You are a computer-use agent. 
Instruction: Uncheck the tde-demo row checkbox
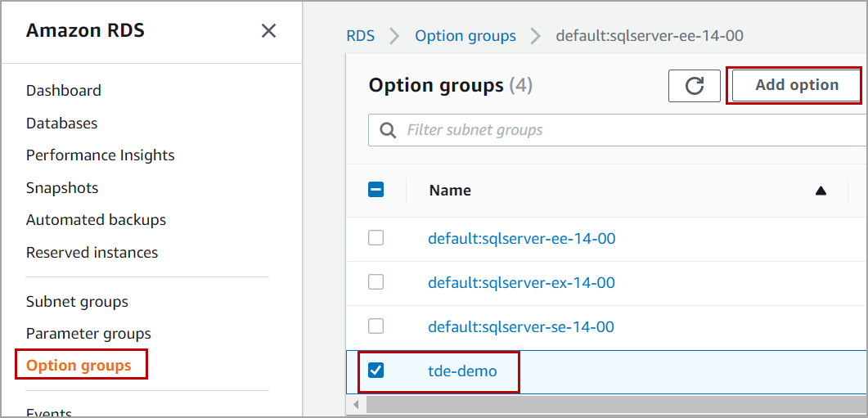pos(376,371)
